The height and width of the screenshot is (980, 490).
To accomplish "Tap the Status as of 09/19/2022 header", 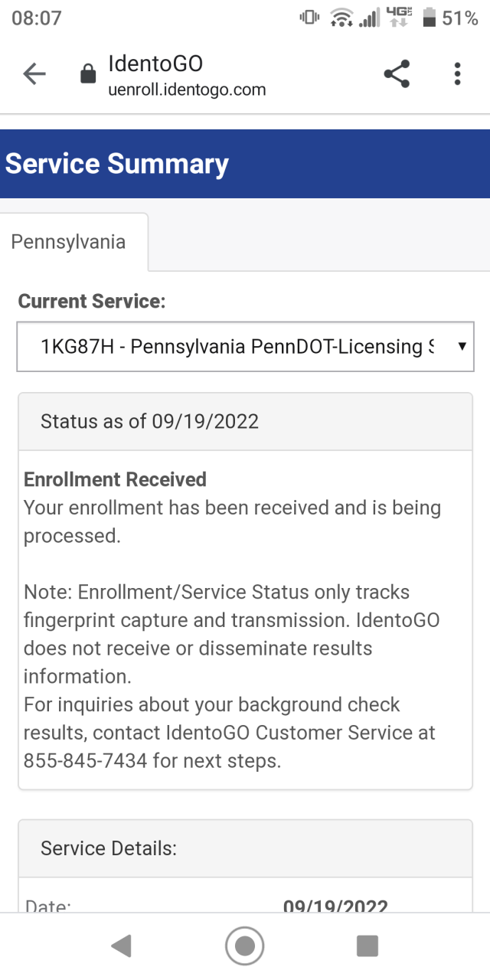I will click(x=149, y=421).
